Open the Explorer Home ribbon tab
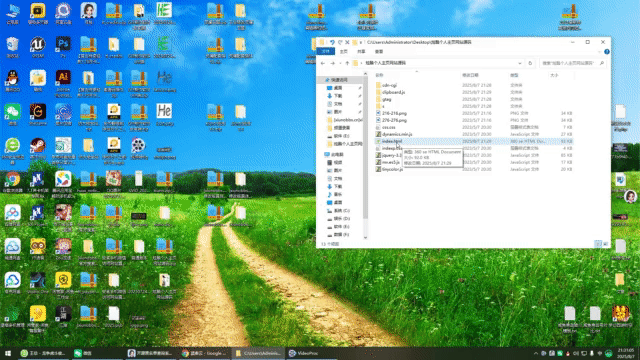Image resolution: width=640 pixels, height=360 pixels. point(344,51)
